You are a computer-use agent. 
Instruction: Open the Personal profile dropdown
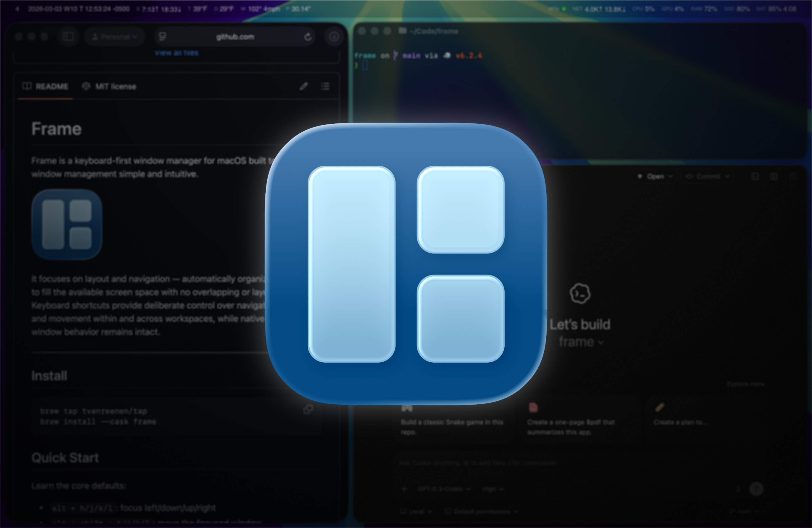coord(115,37)
